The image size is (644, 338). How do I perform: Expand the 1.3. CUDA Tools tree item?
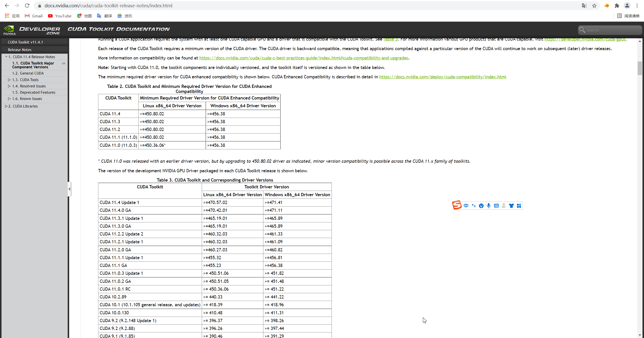click(9, 80)
